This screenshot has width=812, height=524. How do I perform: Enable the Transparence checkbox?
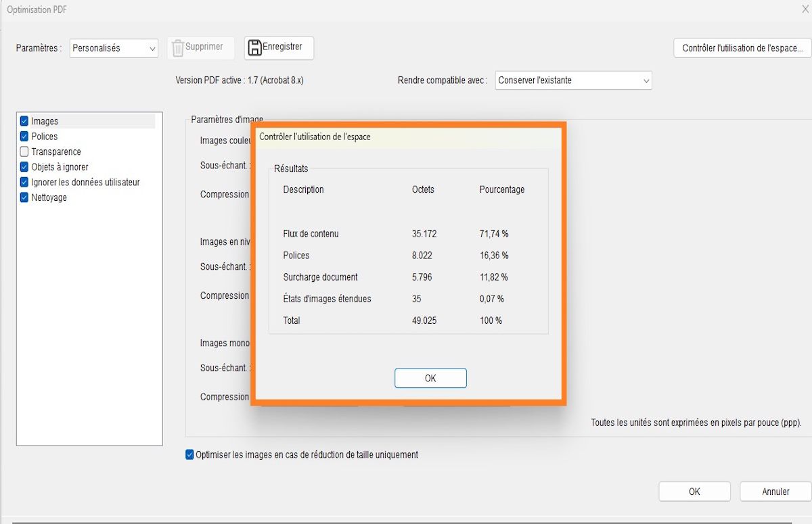coord(24,151)
